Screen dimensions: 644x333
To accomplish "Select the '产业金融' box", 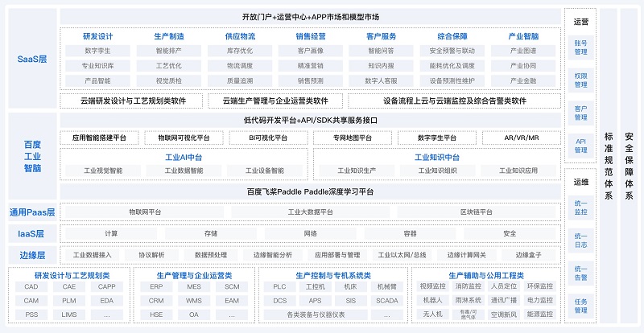I will pos(523,81).
